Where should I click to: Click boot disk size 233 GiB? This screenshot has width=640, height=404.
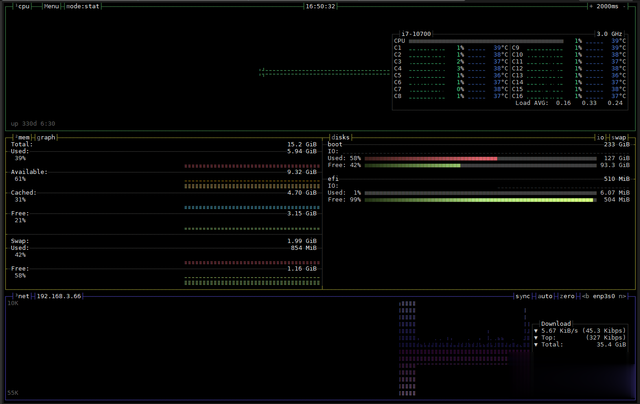(617, 144)
